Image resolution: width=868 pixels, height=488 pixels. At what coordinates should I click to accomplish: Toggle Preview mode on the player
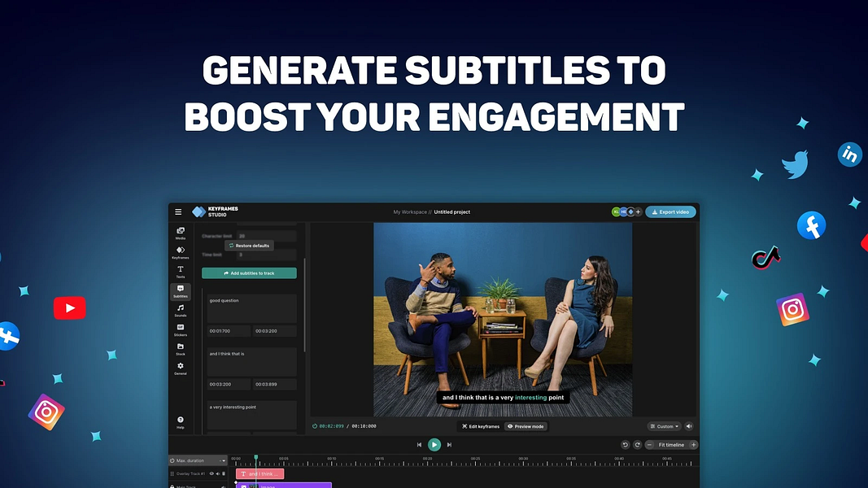526,426
